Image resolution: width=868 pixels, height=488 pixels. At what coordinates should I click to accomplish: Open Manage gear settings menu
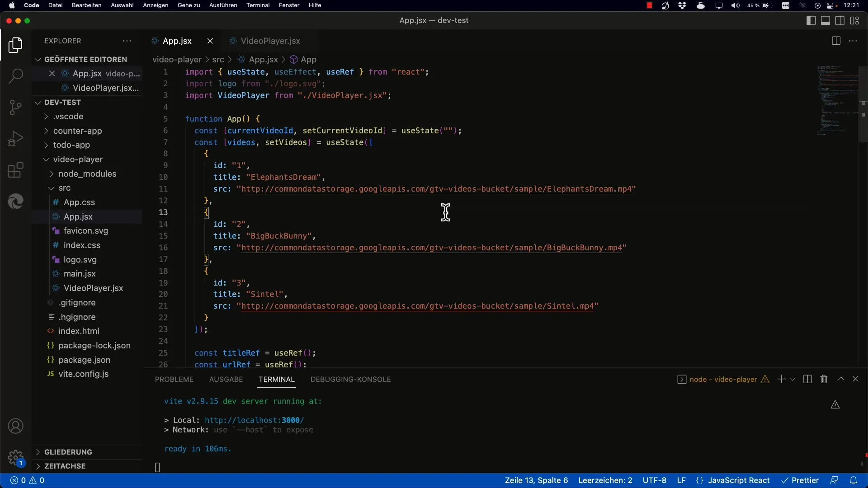[x=15, y=457]
